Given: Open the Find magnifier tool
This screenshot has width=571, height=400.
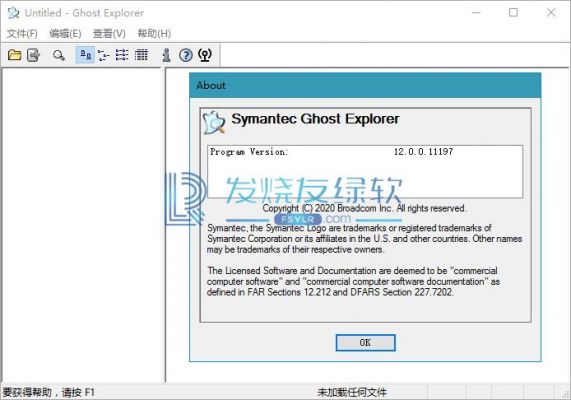Looking at the screenshot, I should pos(59,55).
